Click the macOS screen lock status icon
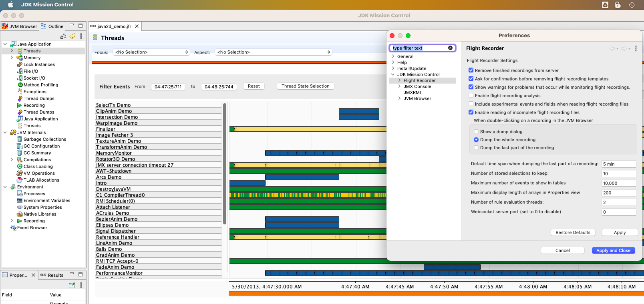 [618, 5]
